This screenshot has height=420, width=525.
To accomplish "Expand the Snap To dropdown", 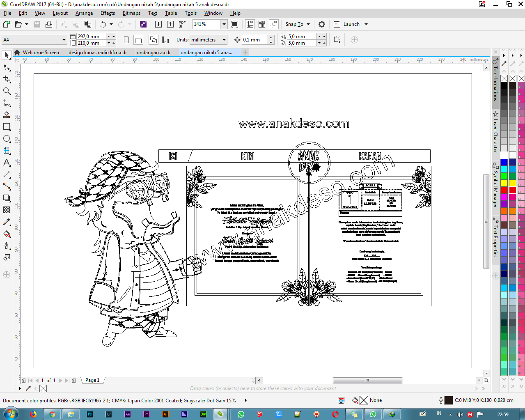I will click(x=308, y=24).
